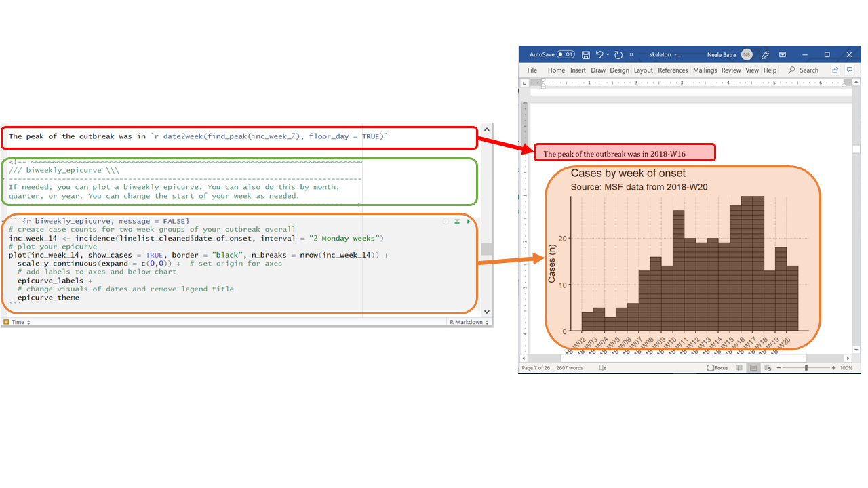
Task: Open the Review ribbon tab
Action: 731,70
